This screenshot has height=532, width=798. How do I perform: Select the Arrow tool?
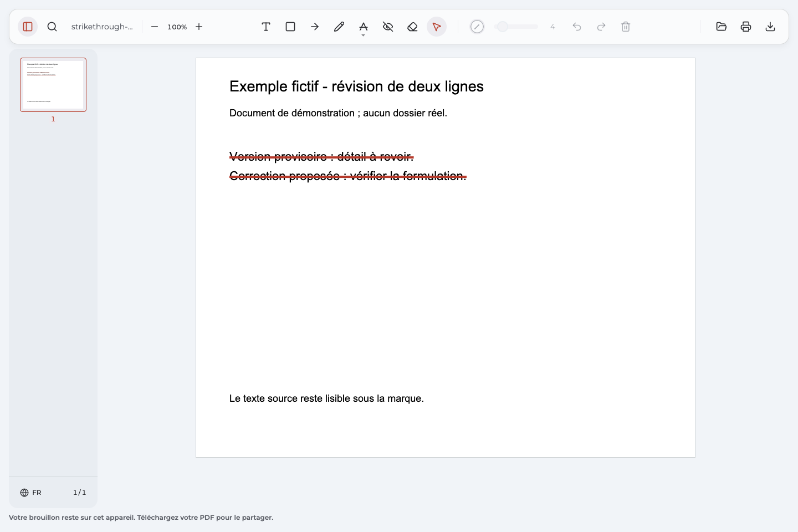[315, 27]
